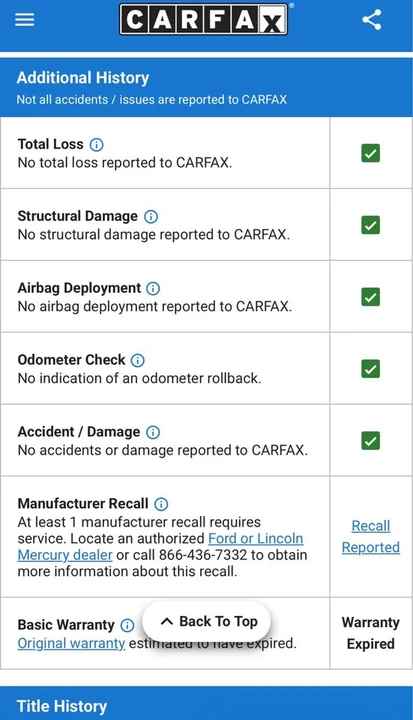Screen dimensions: 413x720
Task: Show info for Manufacturer Recall
Action: pos(161,504)
